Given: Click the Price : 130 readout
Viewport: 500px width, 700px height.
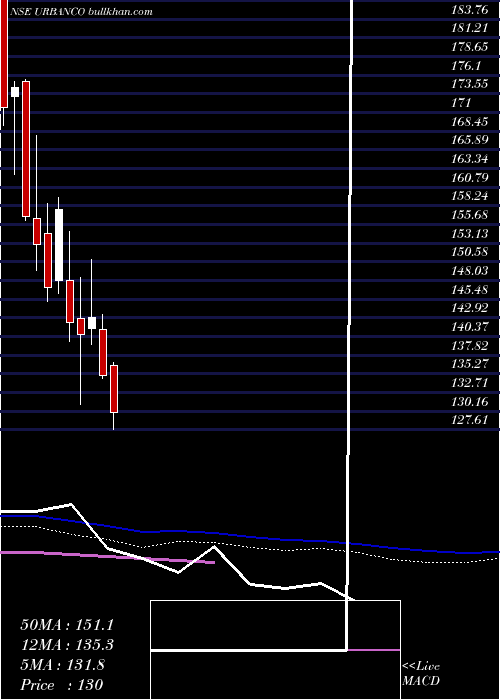Looking at the screenshot, I should pyautogui.click(x=62, y=684).
